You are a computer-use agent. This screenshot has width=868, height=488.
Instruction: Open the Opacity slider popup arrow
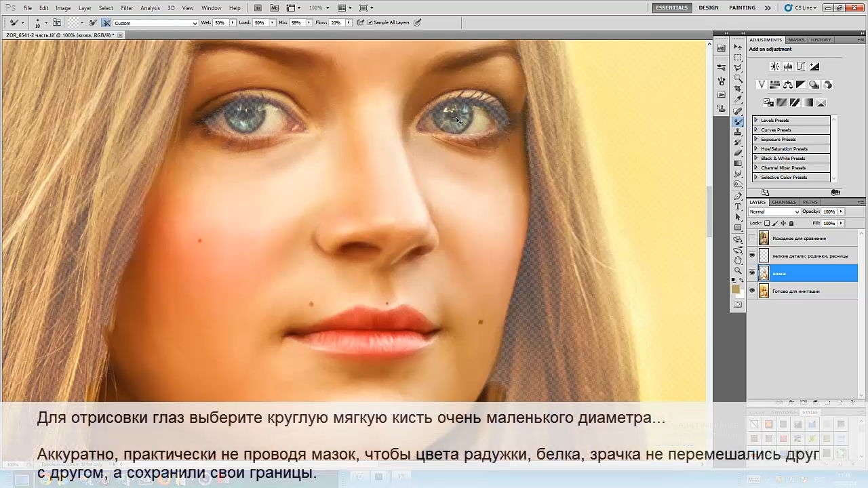click(842, 212)
